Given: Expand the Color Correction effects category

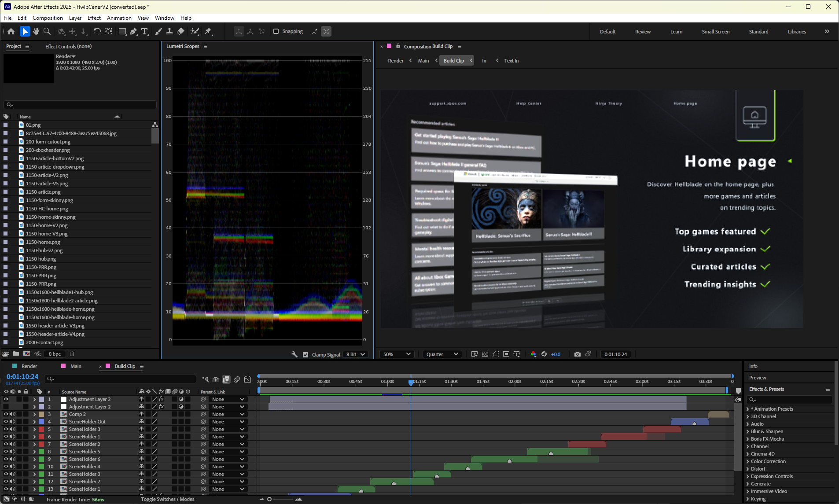Looking at the screenshot, I should [748, 461].
